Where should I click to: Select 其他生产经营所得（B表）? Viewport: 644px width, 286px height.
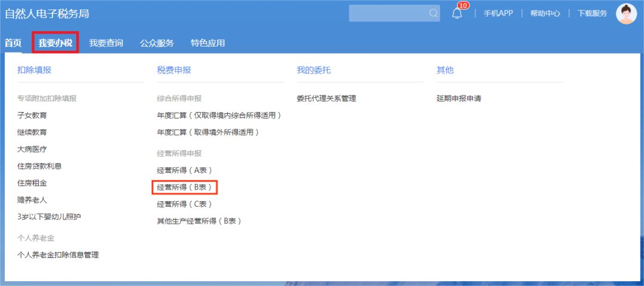point(200,221)
